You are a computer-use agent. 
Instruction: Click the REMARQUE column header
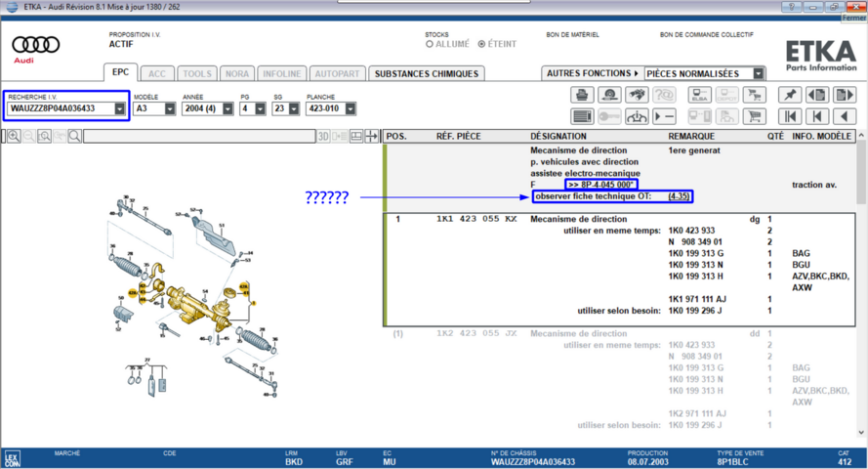691,136
